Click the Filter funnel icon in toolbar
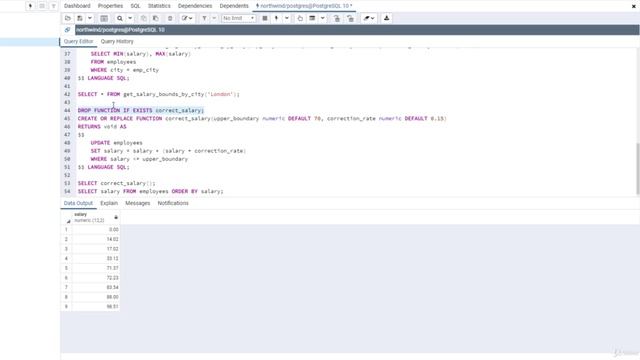This screenshot has height=360, width=640. click(x=204, y=18)
